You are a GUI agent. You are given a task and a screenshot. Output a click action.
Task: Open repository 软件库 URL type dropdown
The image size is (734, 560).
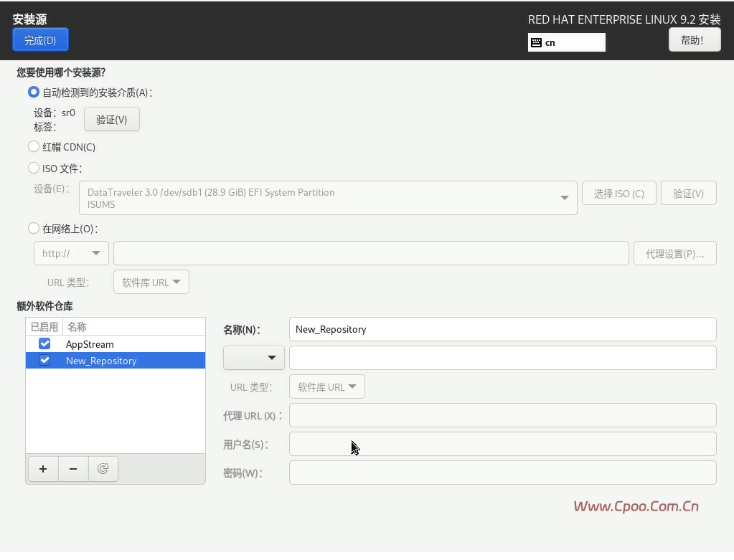click(x=326, y=387)
